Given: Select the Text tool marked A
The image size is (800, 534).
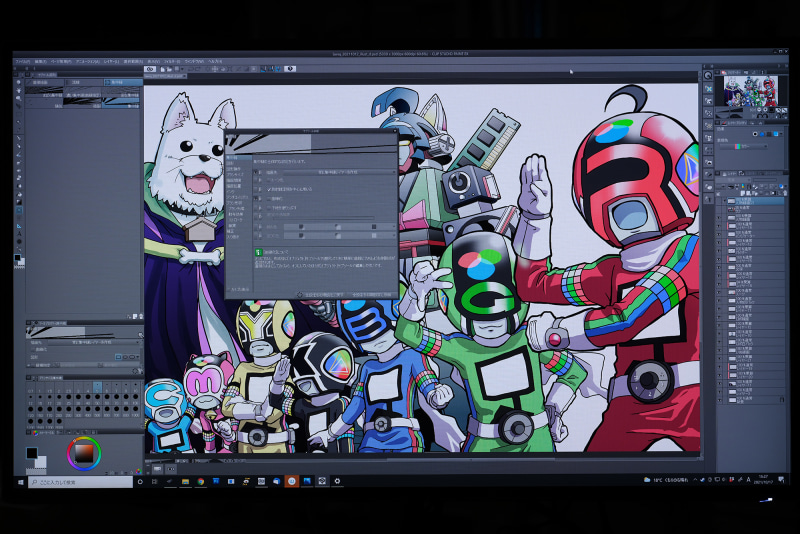Looking at the screenshot, I should pyautogui.click(x=19, y=234).
